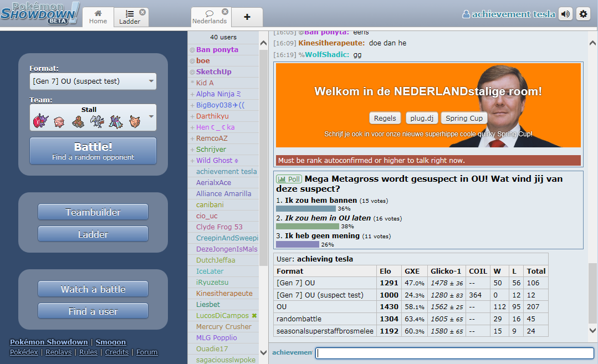Select user Kinesitherapeute in user list
Viewport: 598px width, 364px height.
(224, 293)
